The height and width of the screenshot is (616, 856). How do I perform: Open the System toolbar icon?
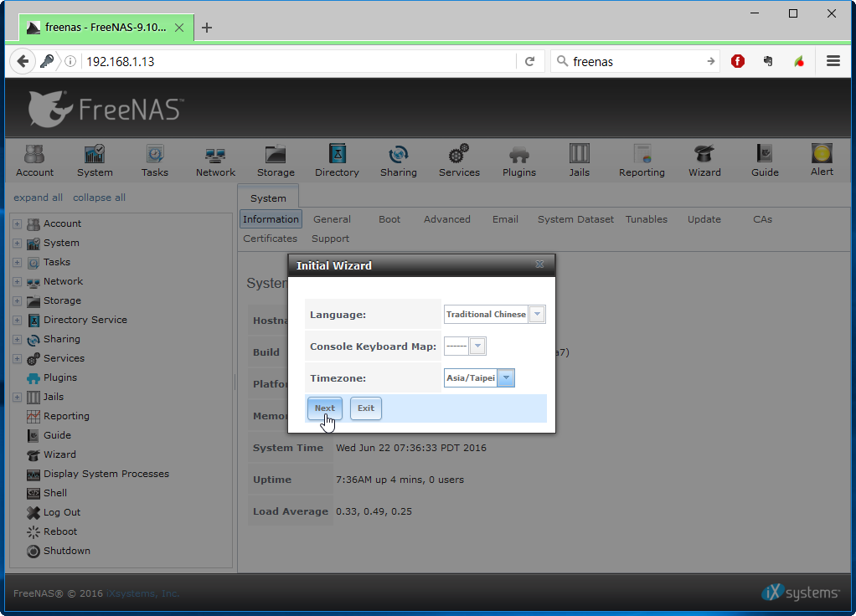[x=95, y=161]
